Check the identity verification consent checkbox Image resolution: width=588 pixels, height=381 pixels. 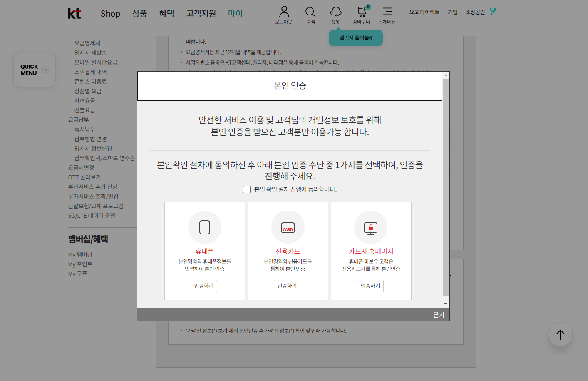[x=247, y=189]
